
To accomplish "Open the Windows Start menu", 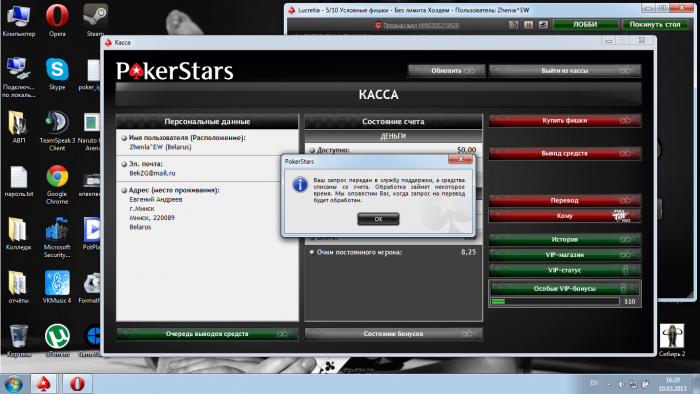I will [x=13, y=384].
